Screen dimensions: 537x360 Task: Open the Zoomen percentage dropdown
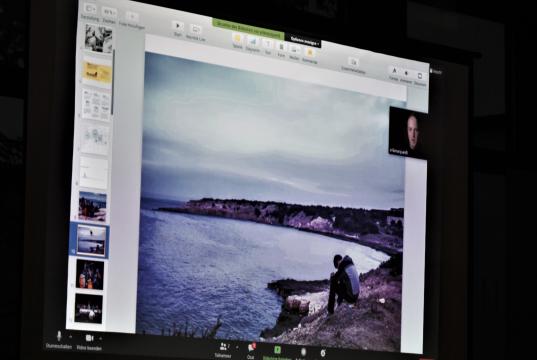point(110,15)
